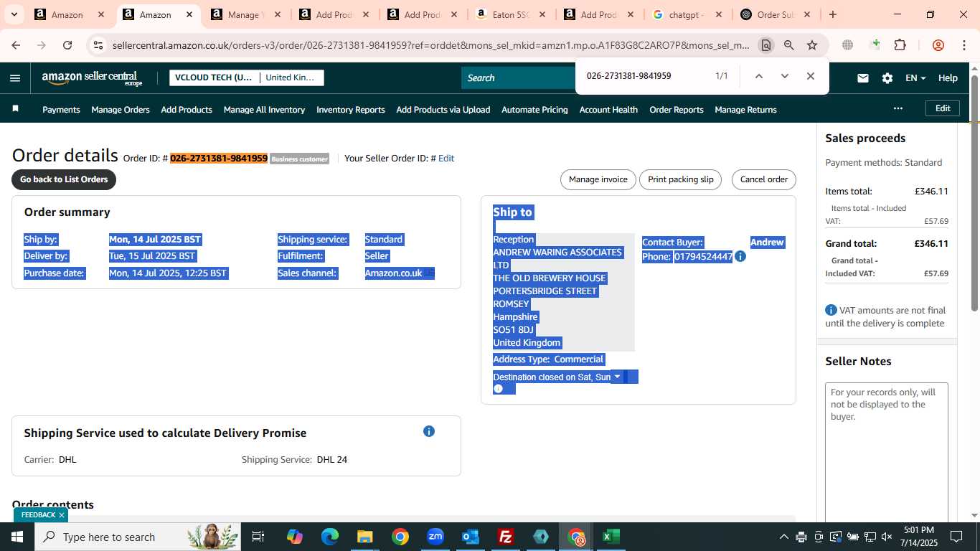Click the Help link in header
Viewport: 980px width, 551px height.
948,78
